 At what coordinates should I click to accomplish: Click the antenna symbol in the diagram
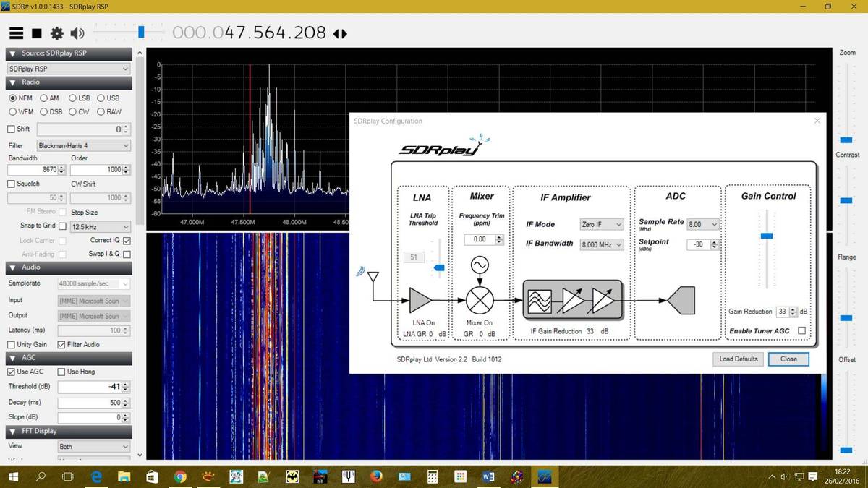point(374,278)
